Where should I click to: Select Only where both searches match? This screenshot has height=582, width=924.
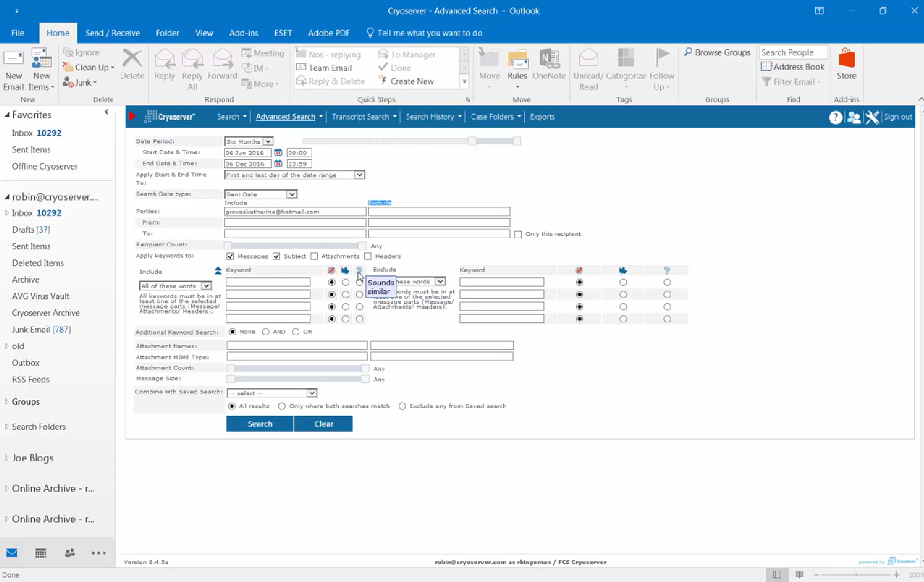[x=282, y=406]
